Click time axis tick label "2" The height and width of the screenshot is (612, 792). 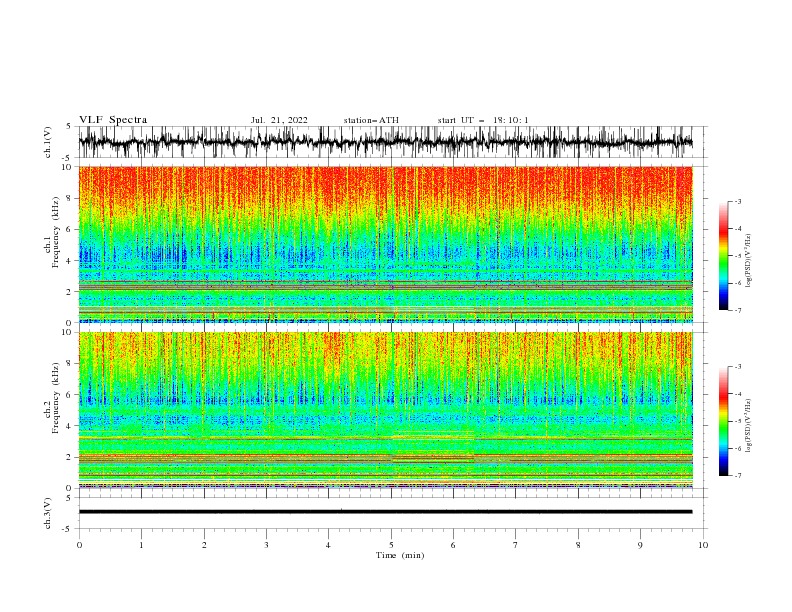(204, 545)
